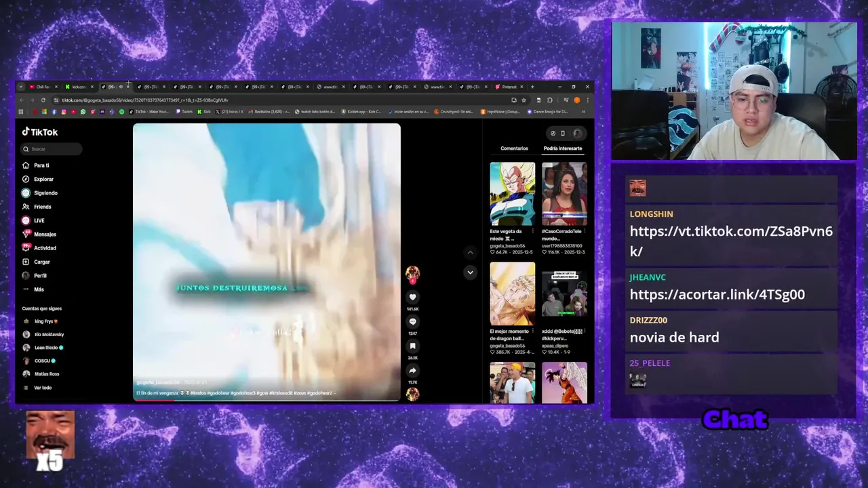Open 'El mejor momento de dragon ball' thumbnail
Image resolution: width=868 pixels, height=488 pixels.
pos(512,293)
